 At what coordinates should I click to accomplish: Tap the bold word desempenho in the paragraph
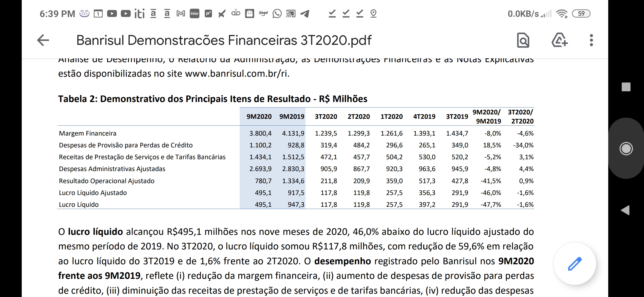(x=343, y=261)
